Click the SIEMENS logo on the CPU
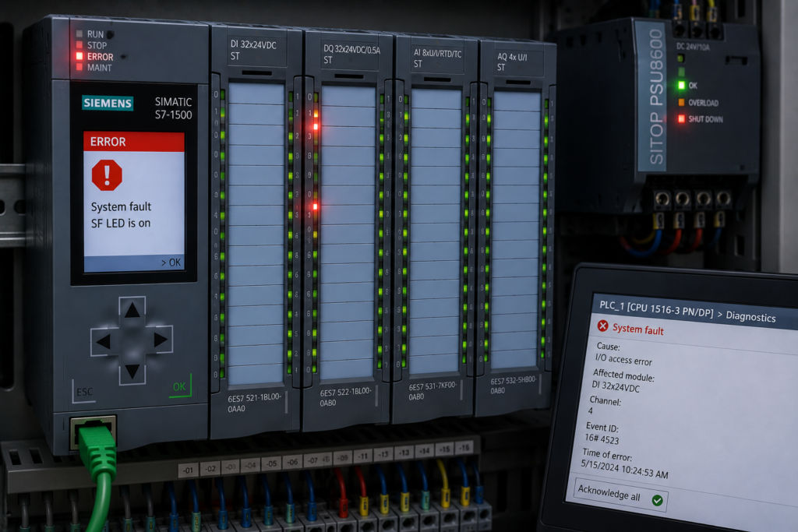The width and height of the screenshot is (798, 532). (108, 104)
